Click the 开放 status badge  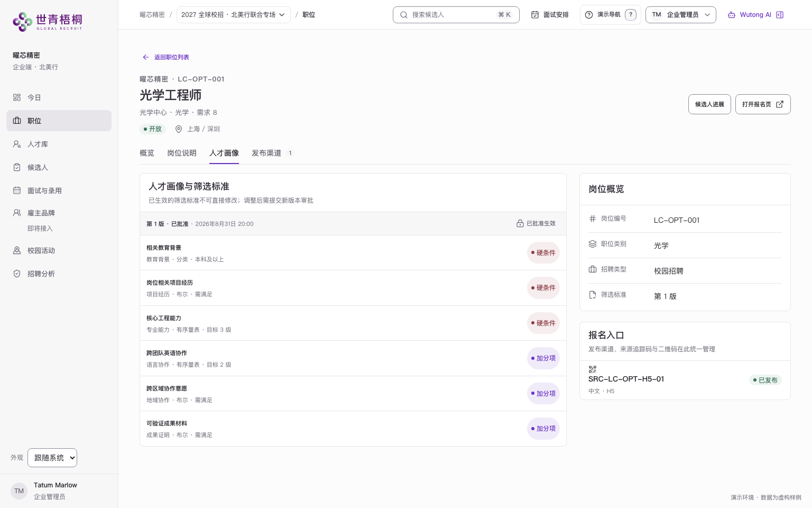153,129
